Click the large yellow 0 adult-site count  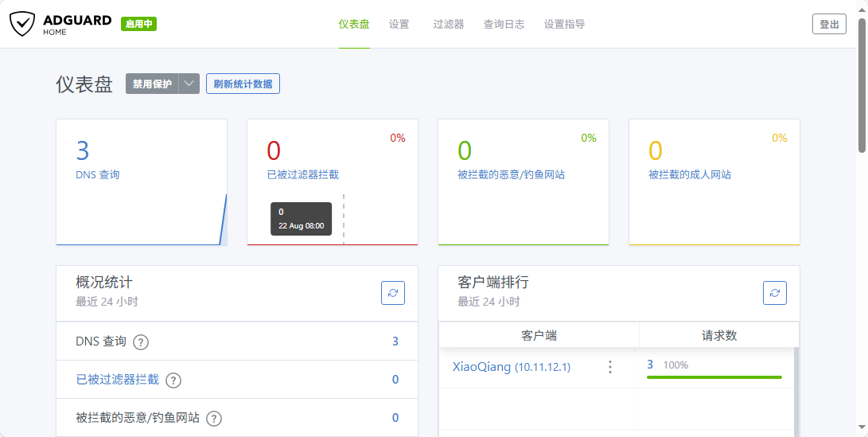(x=656, y=150)
